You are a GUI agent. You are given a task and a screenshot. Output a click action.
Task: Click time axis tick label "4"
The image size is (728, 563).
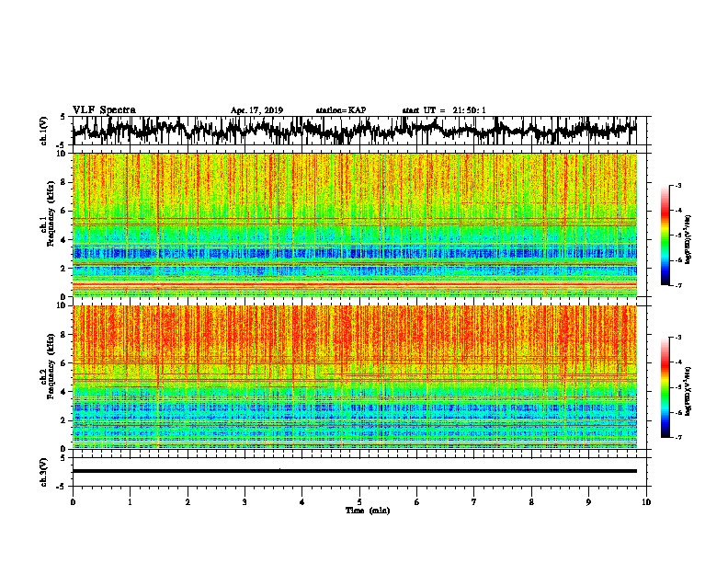coord(302,502)
